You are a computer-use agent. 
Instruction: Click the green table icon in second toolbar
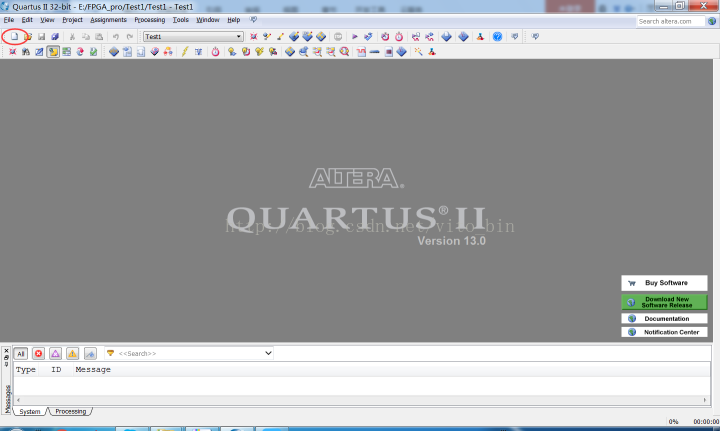pos(67,52)
